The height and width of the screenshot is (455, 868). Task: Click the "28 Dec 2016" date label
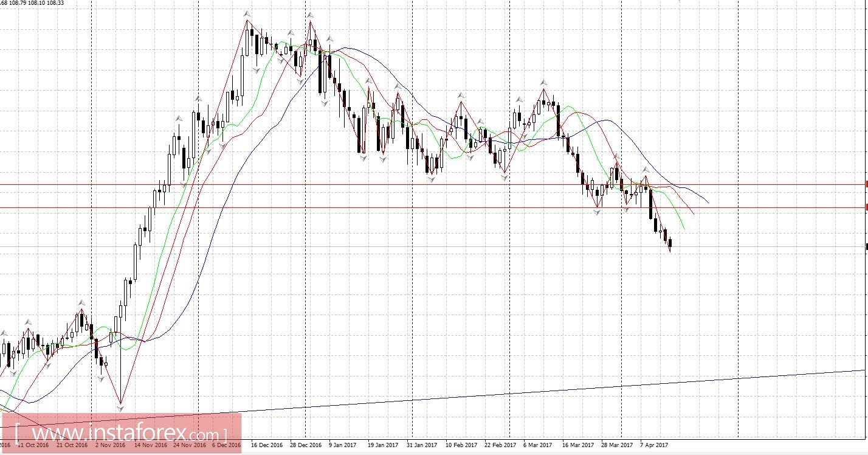pyautogui.click(x=306, y=445)
